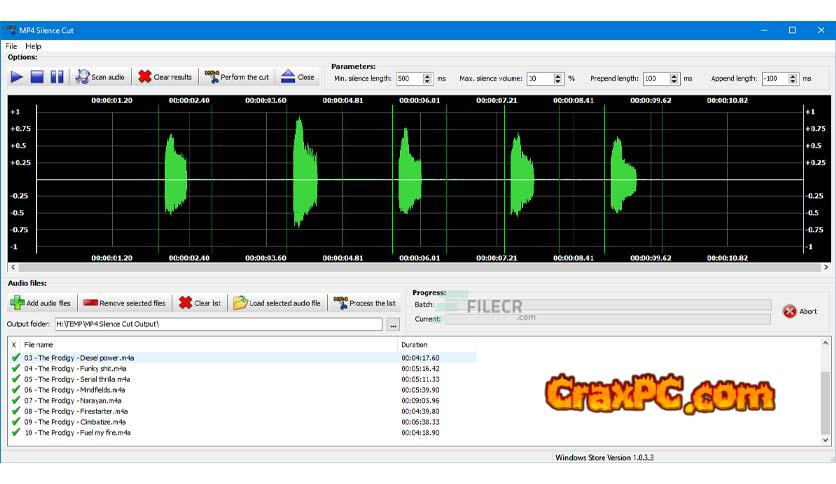Toggle checkmark for Fuel my fire.m4a
Screen dimensions: 836x484
click(x=15, y=433)
